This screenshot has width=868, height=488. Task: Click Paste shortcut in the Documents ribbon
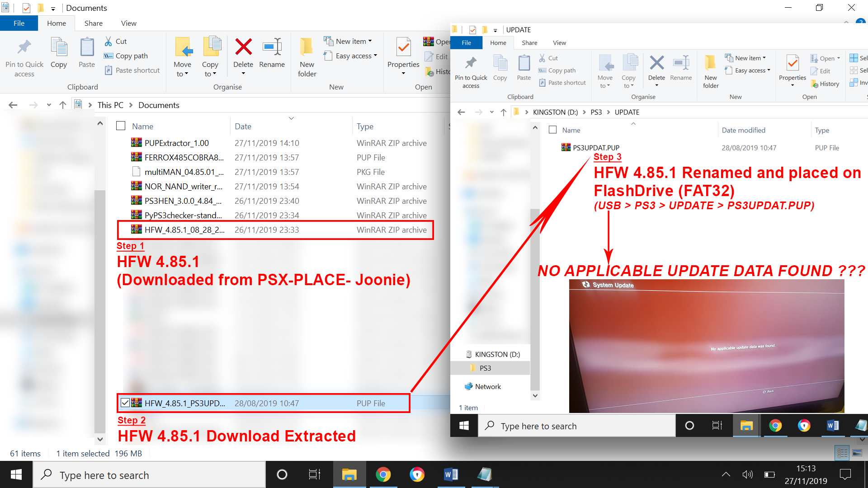tap(132, 70)
